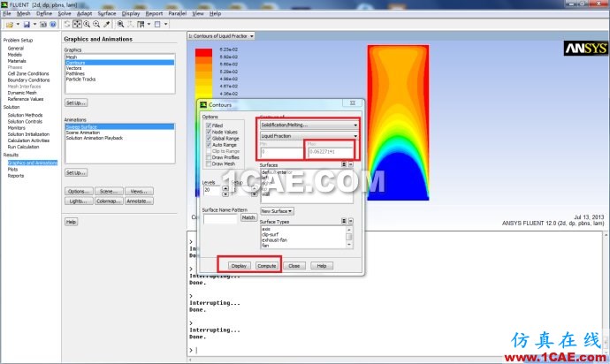The height and width of the screenshot is (364, 610).
Task: Open the Surface menu
Action: click(107, 13)
